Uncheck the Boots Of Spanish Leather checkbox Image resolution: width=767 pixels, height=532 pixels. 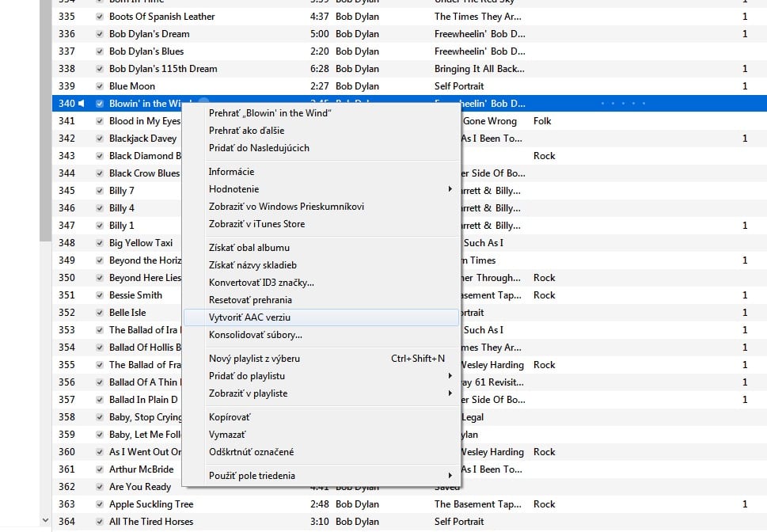click(100, 17)
